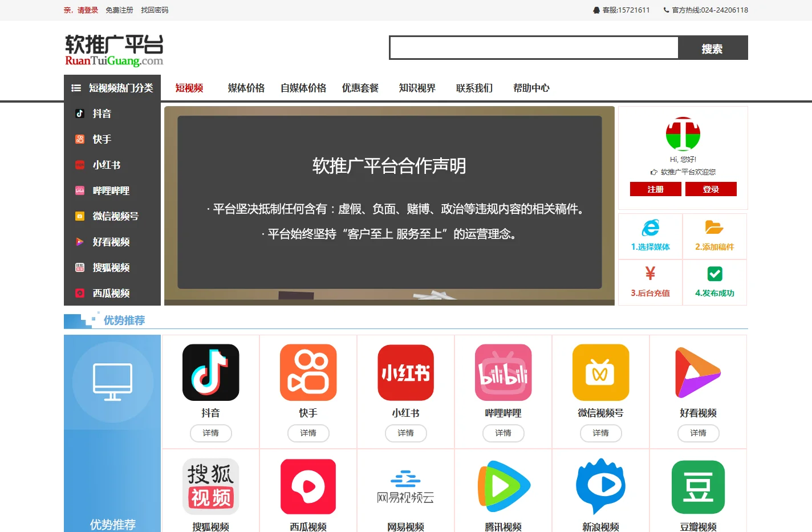View 详情 for 哔哩哔哩

point(504,433)
